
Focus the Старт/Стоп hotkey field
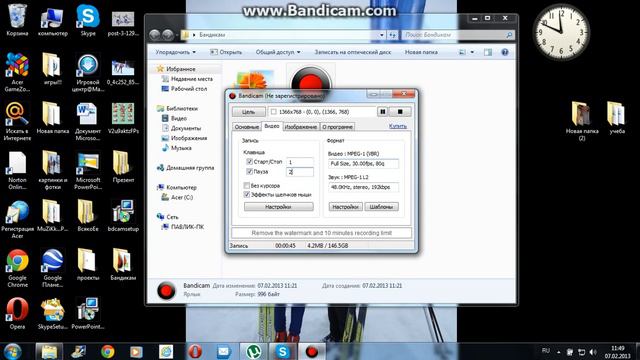[x=300, y=162]
